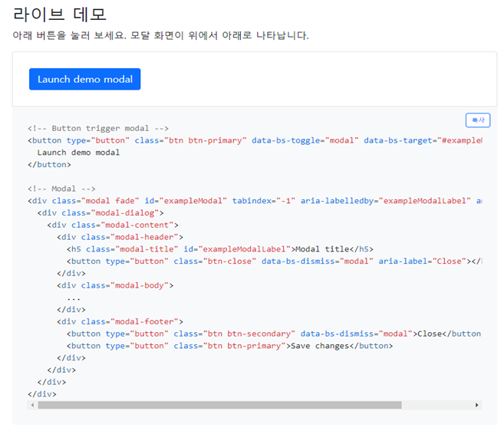The height and width of the screenshot is (434, 504).
Task: Click the div class="modal fade" code line
Action: coord(255,201)
